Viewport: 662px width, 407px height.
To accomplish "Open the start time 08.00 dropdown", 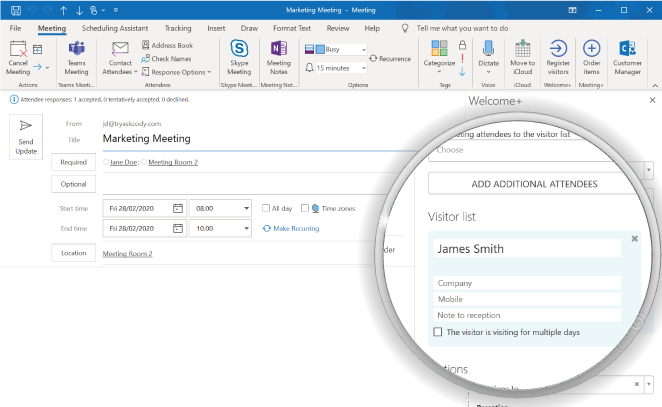I will click(247, 208).
